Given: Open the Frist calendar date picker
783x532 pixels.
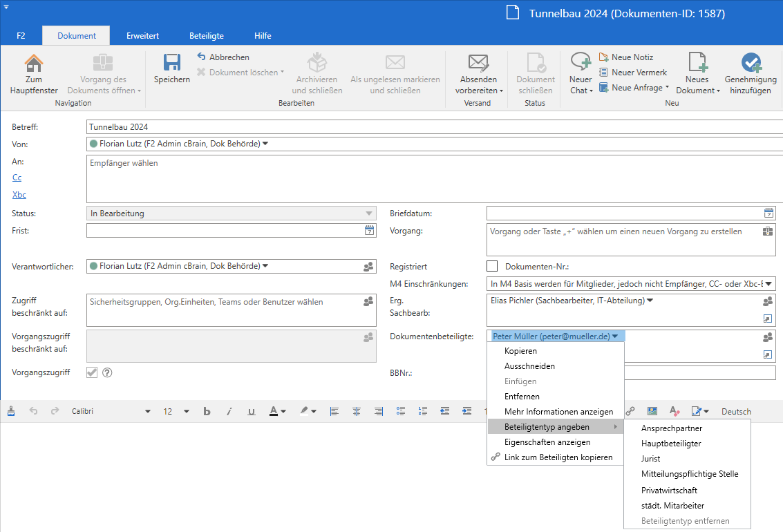Looking at the screenshot, I should pos(370,231).
